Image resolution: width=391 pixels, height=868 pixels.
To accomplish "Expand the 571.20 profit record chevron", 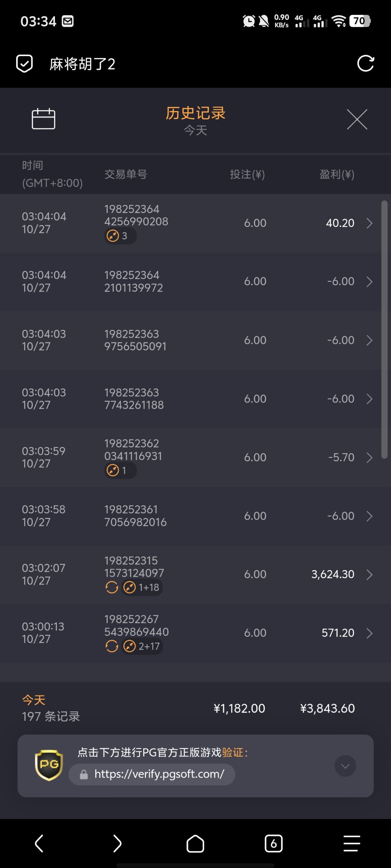I will pyautogui.click(x=369, y=633).
